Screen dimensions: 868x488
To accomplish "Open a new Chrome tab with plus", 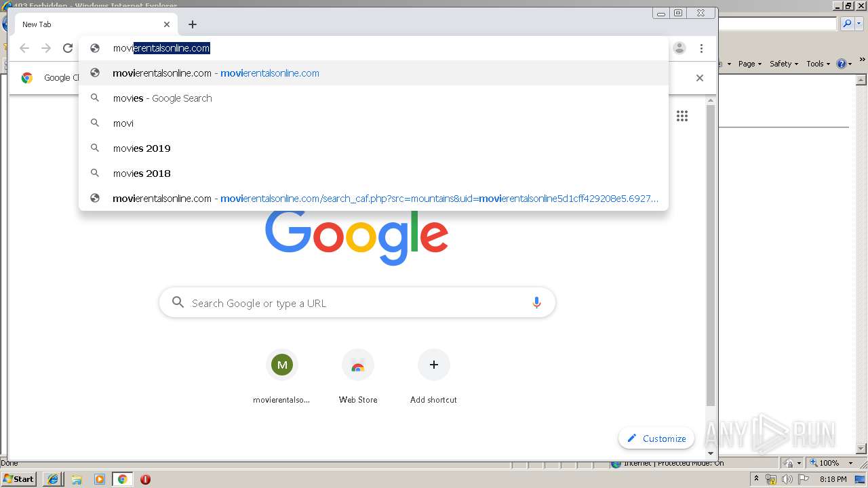I will tap(193, 24).
